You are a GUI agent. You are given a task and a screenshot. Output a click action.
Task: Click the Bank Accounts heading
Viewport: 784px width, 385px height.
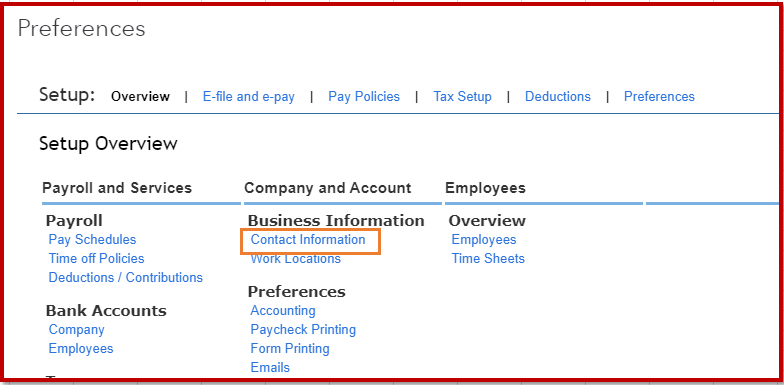pos(106,310)
